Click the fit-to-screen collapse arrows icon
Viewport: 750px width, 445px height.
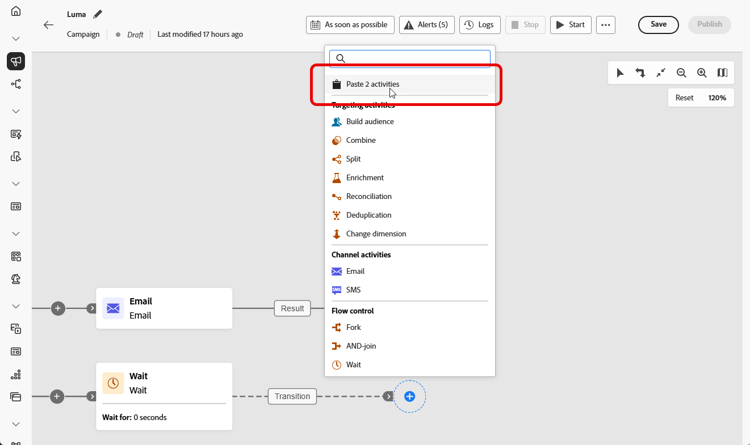click(x=661, y=73)
